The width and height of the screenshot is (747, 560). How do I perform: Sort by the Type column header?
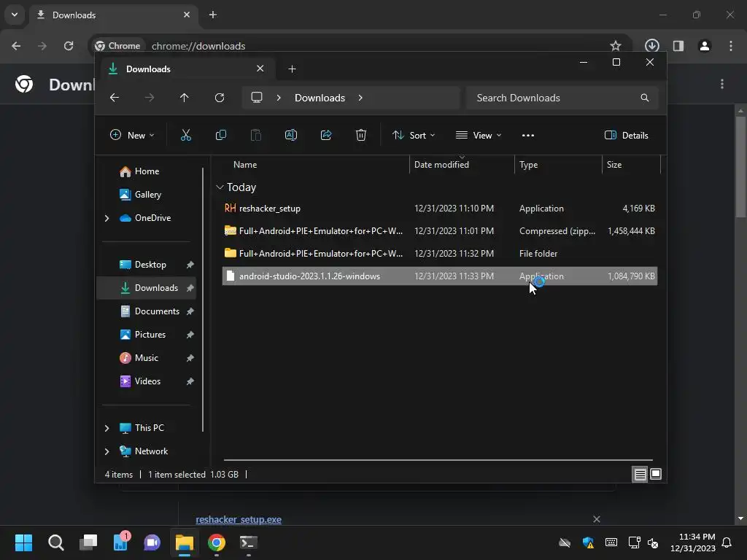(558, 165)
